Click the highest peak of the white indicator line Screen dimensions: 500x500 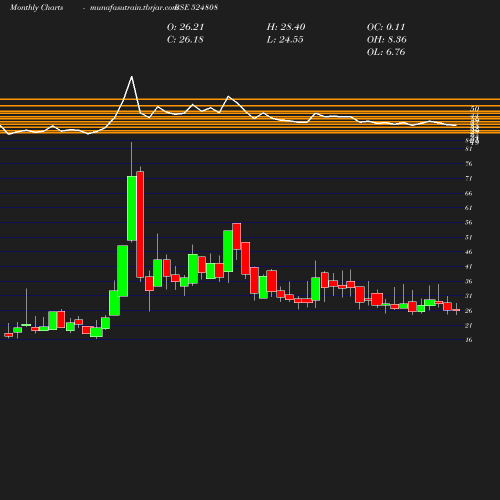132,77
